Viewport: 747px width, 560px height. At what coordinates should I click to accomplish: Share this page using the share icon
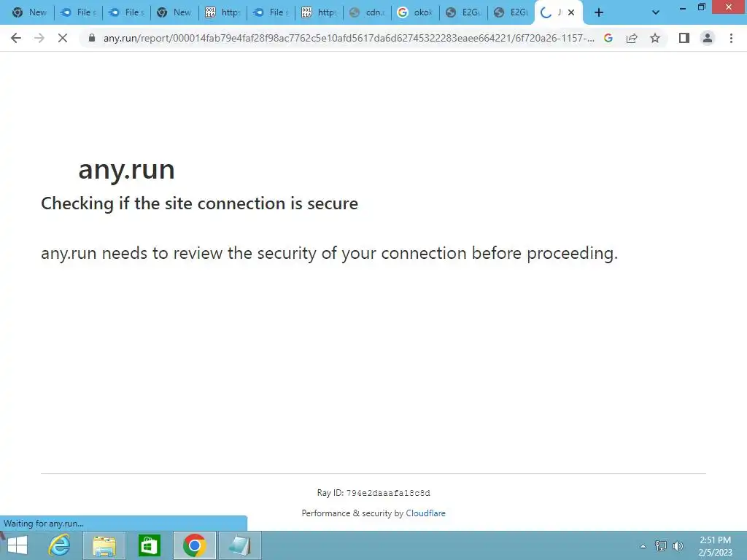click(x=632, y=38)
